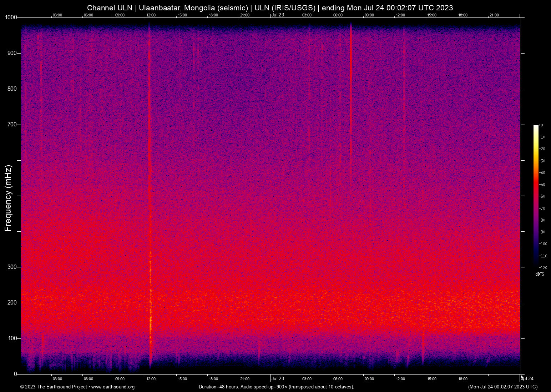Click the '-110' color scale label
Screen dimensions: 551x392
pyautogui.click(x=543, y=256)
